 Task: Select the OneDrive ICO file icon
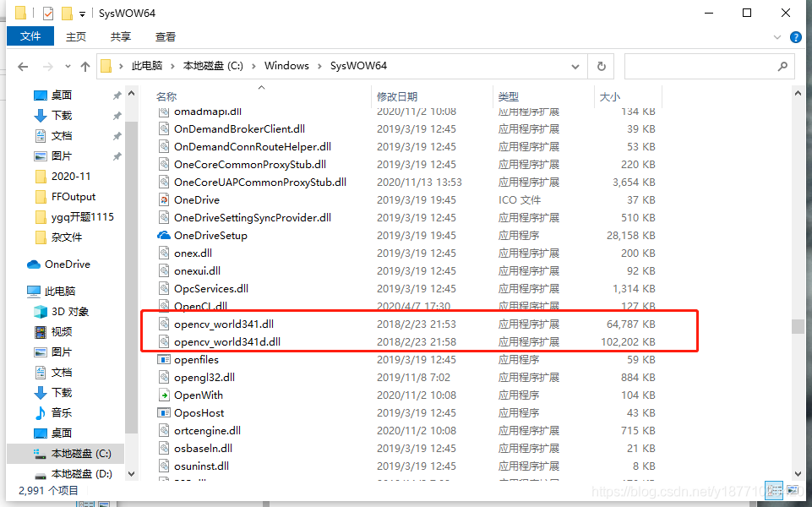pyautogui.click(x=164, y=200)
